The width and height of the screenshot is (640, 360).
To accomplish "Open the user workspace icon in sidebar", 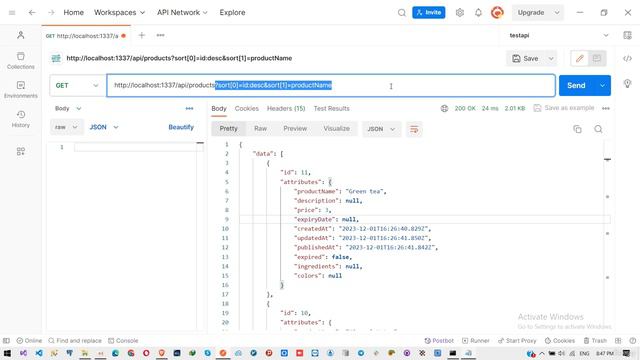I will (x=21, y=35).
